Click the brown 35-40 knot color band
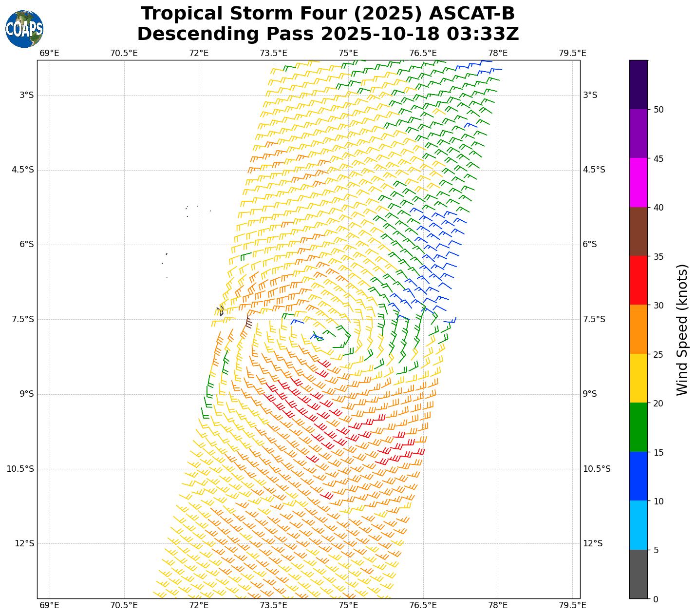696x616 pixels. pyautogui.click(x=638, y=231)
